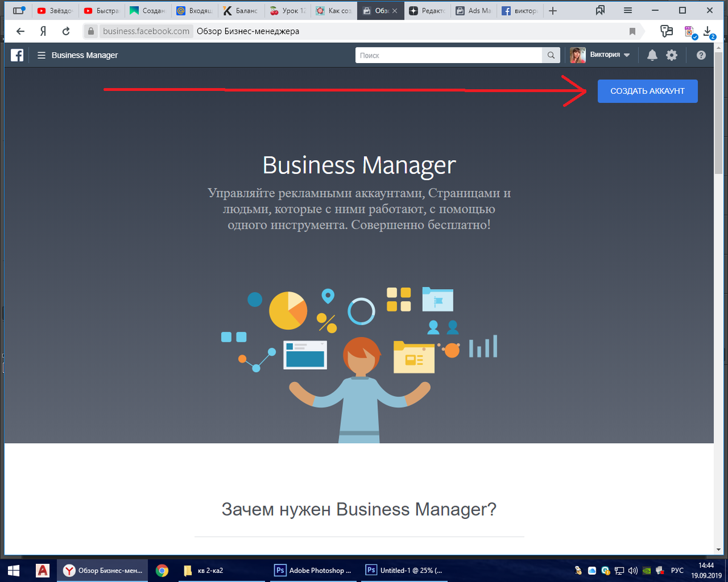Screen dimensions: 728x582
Task: Switch to the Как соз tab
Action: pyautogui.click(x=334, y=10)
